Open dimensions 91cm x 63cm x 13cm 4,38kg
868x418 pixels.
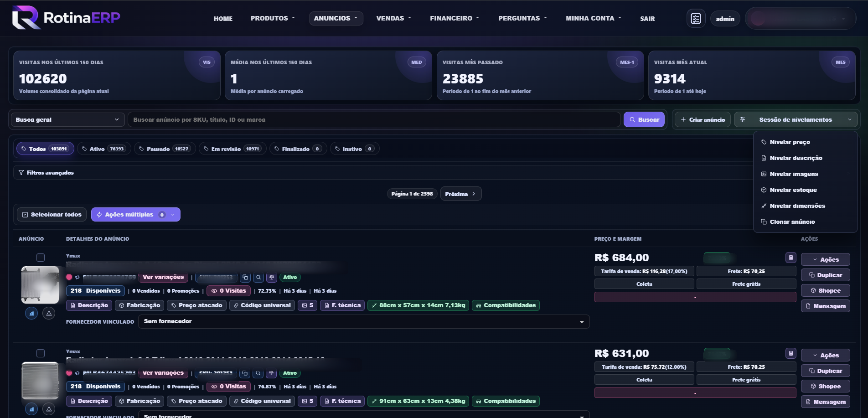tap(418, 401)
